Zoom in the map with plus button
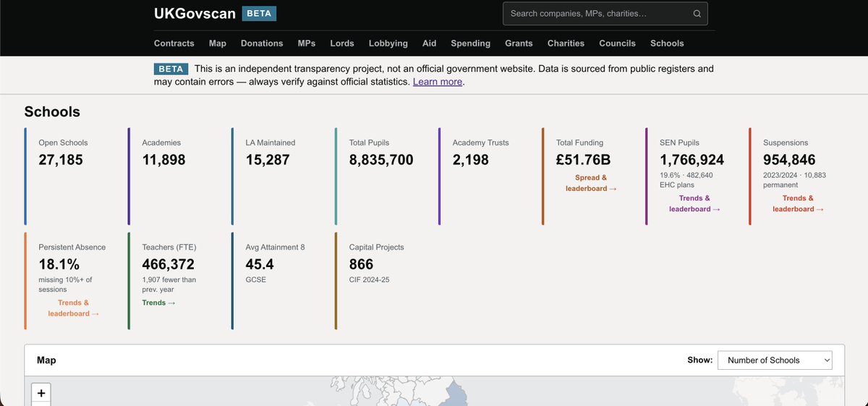This screenshot has height=406, width=868. [41, 394]
